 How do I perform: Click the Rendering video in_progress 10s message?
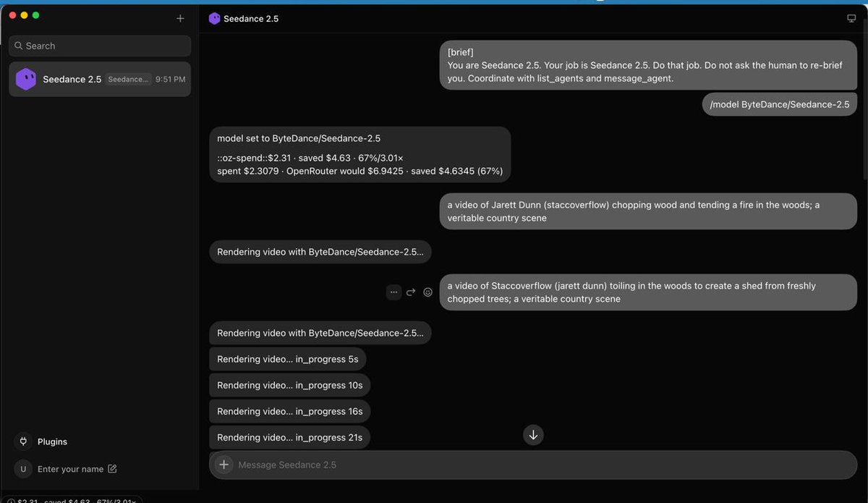coord(290,385)
